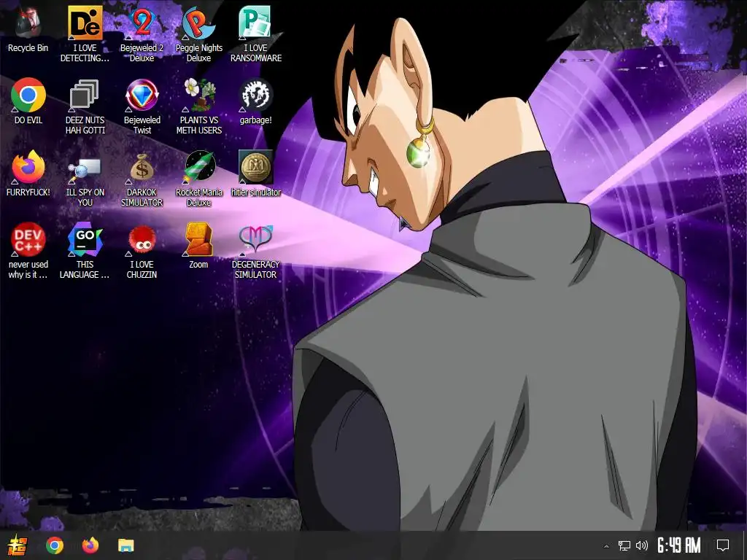Open the volume control tray icon

coord(642,545)
